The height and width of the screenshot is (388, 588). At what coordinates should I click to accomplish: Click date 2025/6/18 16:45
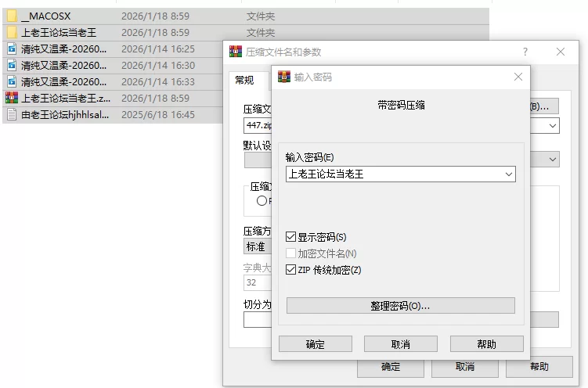click(158, 115)
